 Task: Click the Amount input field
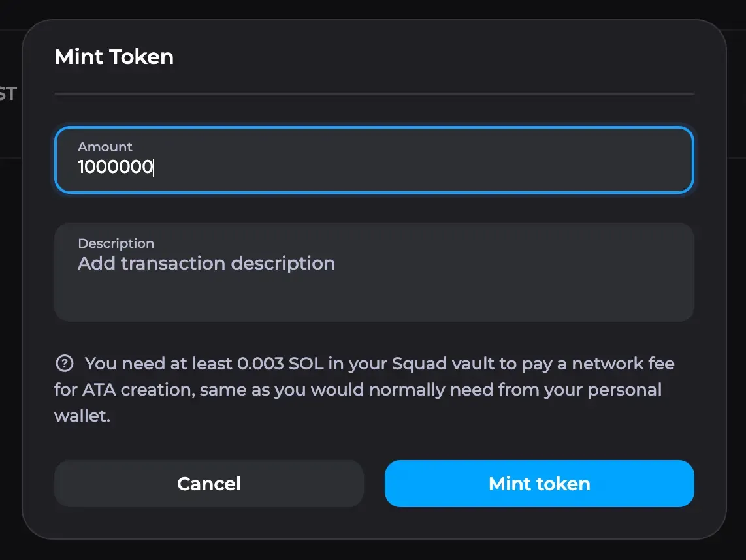[x=373, y=160]
